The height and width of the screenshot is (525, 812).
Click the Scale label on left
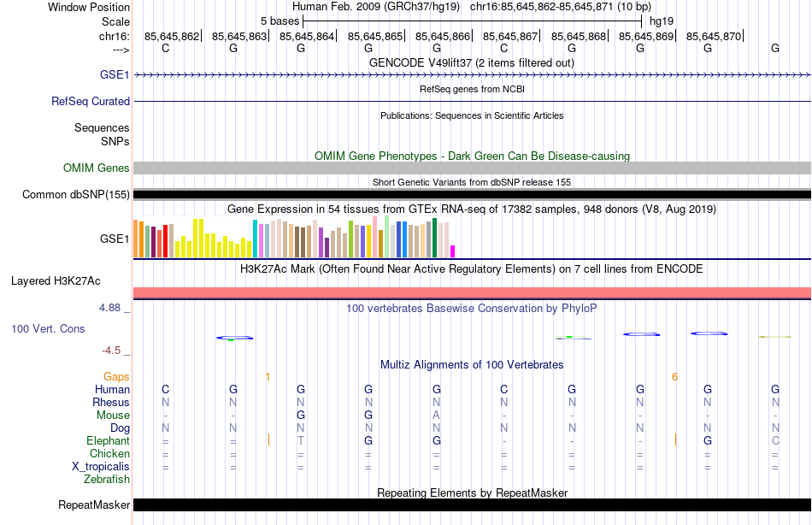115,21
